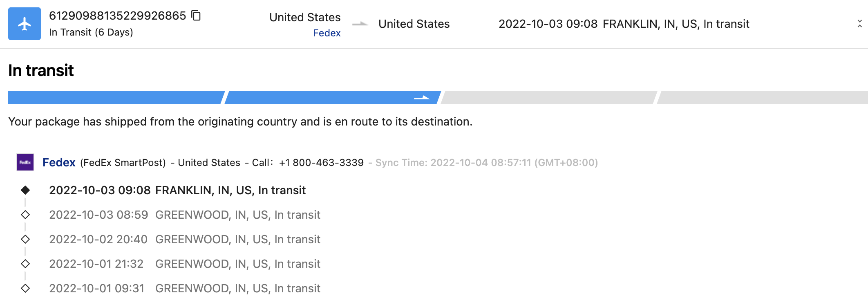
Task: Copy the tracking number with the copy icon
Action: (x=197, y=16)
